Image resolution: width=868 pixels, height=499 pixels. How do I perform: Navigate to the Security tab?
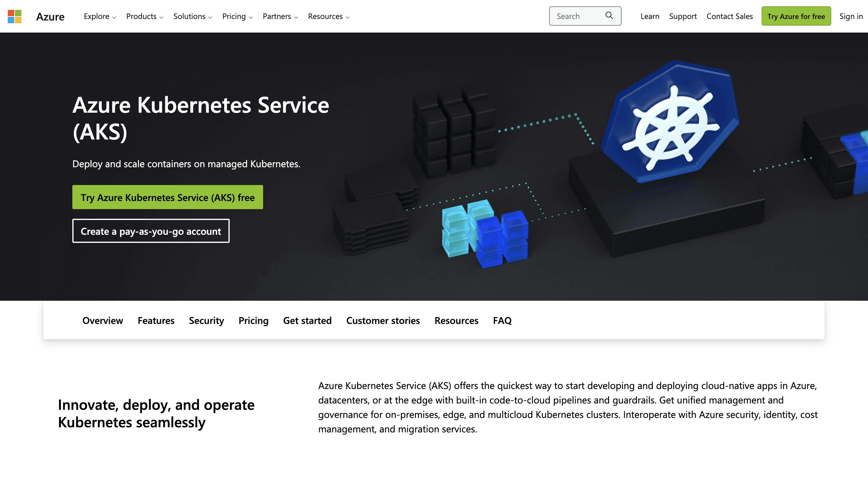point(206,320)
